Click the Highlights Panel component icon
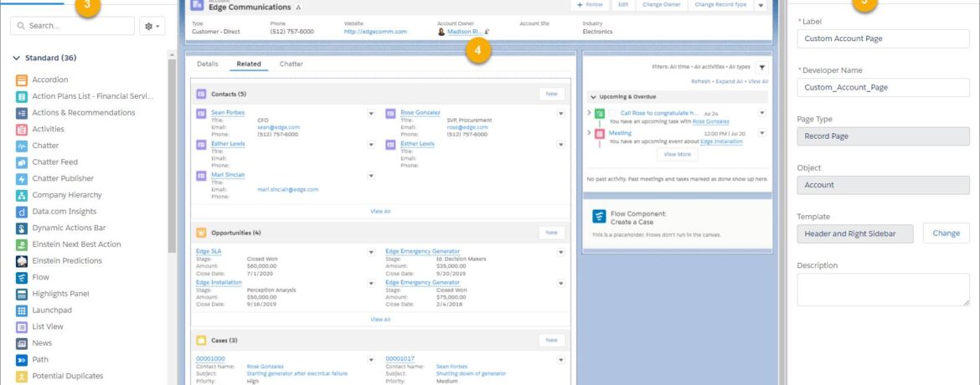 point(22,294)
